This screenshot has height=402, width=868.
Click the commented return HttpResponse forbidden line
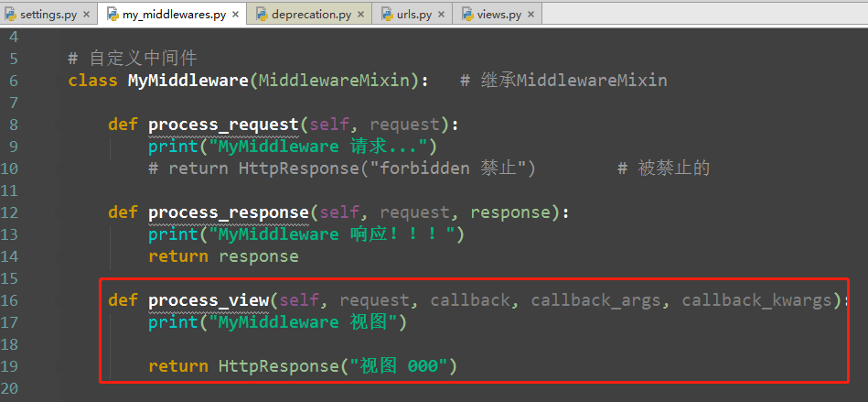coord(341,168)
